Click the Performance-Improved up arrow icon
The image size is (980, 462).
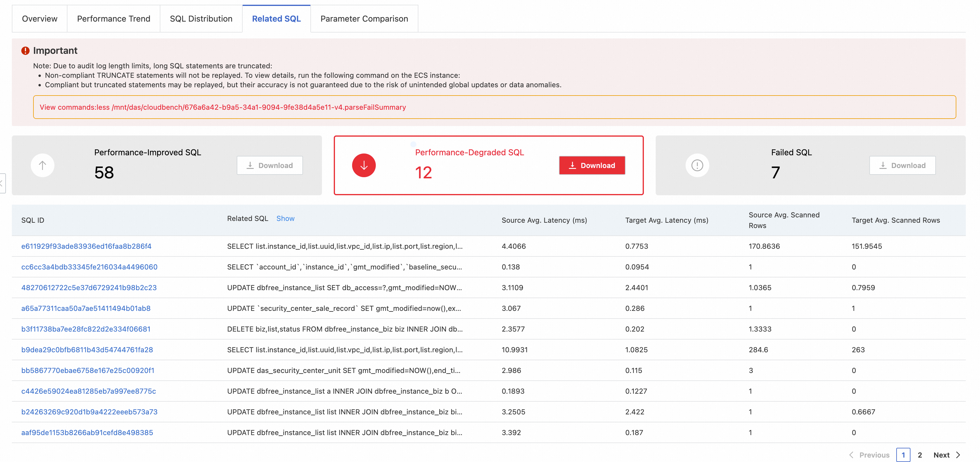(x=42, y=165)
